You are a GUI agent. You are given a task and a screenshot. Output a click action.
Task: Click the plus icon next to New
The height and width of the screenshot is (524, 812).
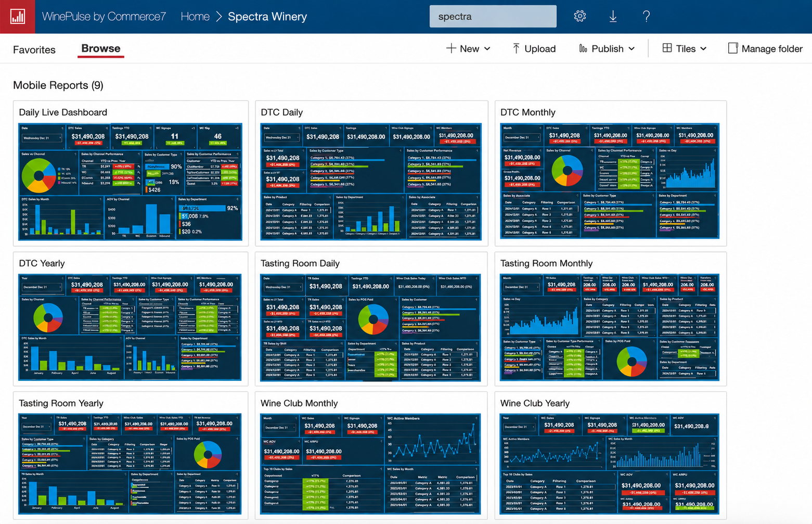click(451, 48)
